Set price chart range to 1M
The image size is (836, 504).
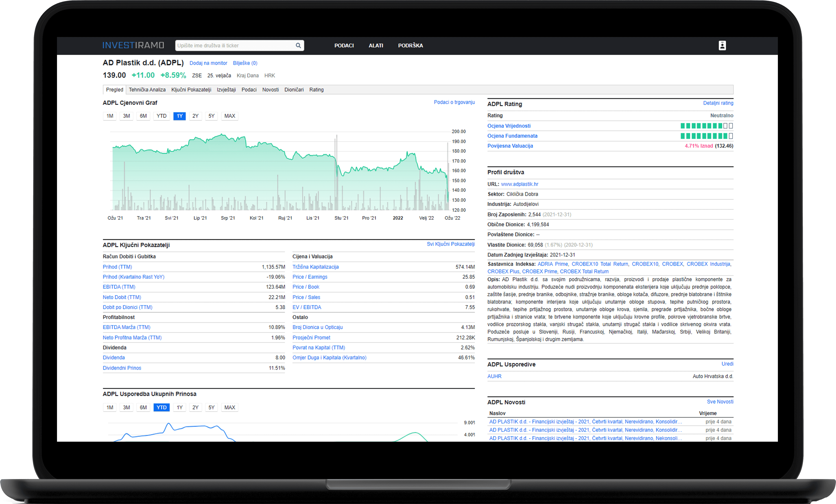coord(110,116)
